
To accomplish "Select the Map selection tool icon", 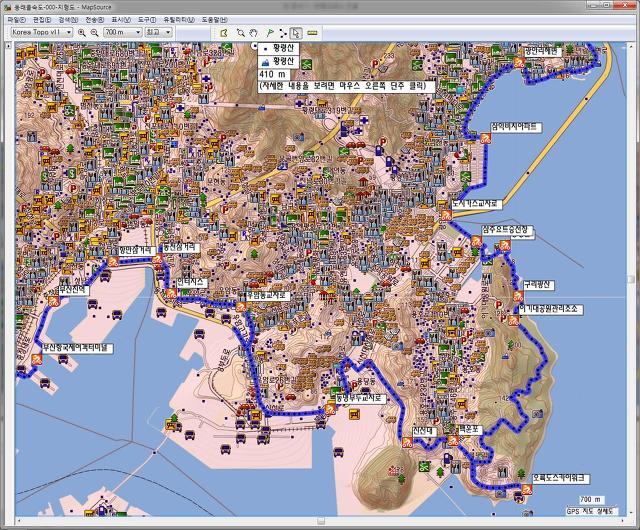I will pyautogui.click(x=224, y=33).
